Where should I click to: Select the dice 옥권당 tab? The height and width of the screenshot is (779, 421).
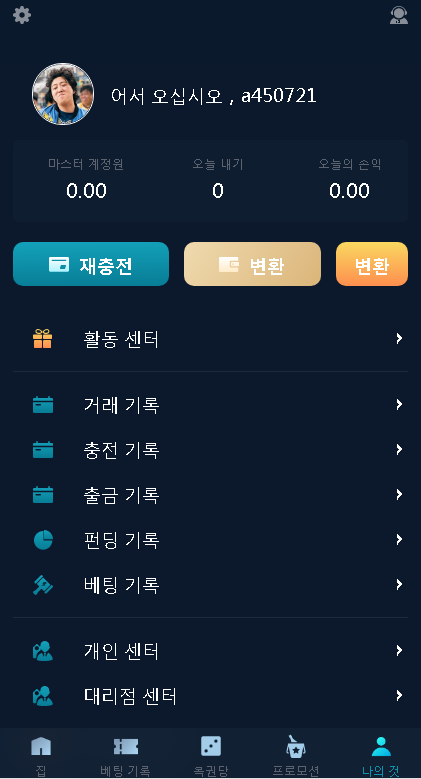tap(211, 755)
